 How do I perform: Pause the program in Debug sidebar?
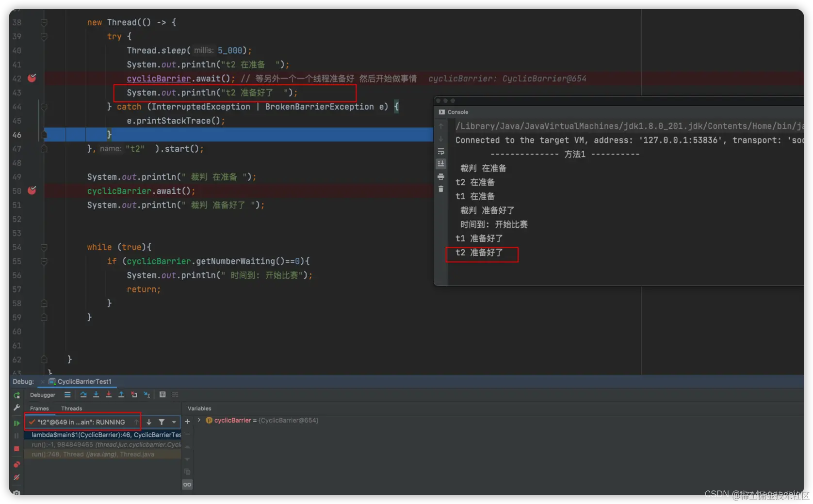[x=16, y=436]
